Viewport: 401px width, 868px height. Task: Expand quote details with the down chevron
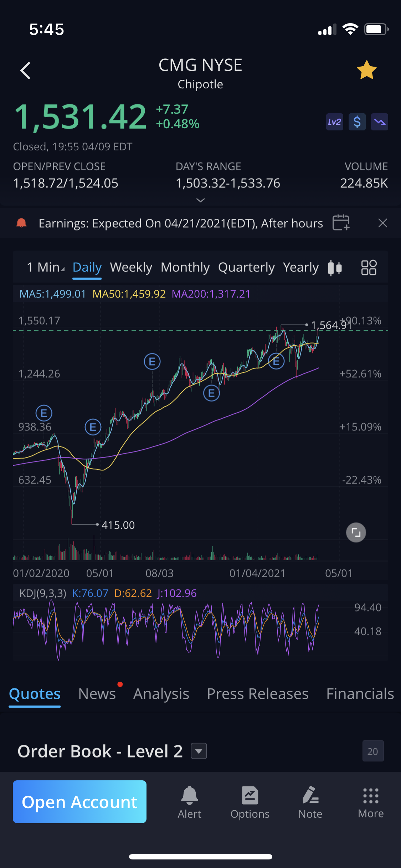(x=200, y=200)
